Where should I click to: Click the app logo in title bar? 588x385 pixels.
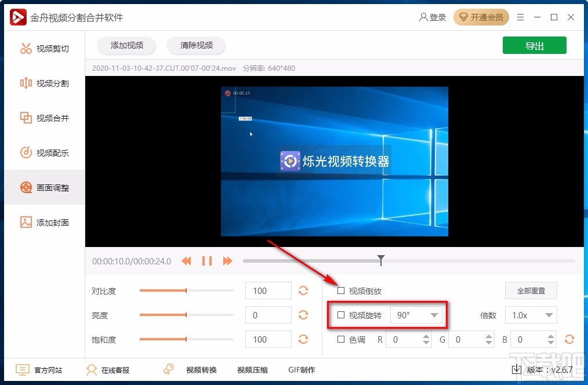[18, 17]
